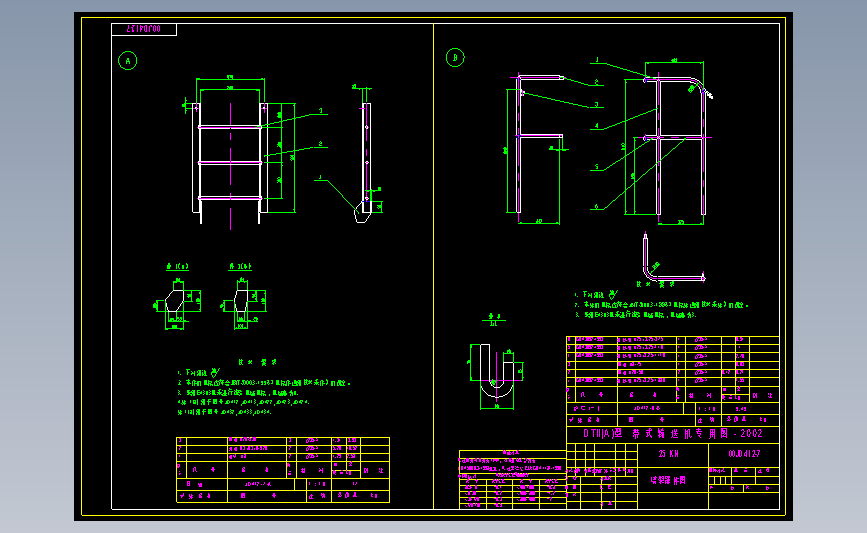Click leader number 4 in view B
Screen dimensions: 867x533
pos(597,126)
